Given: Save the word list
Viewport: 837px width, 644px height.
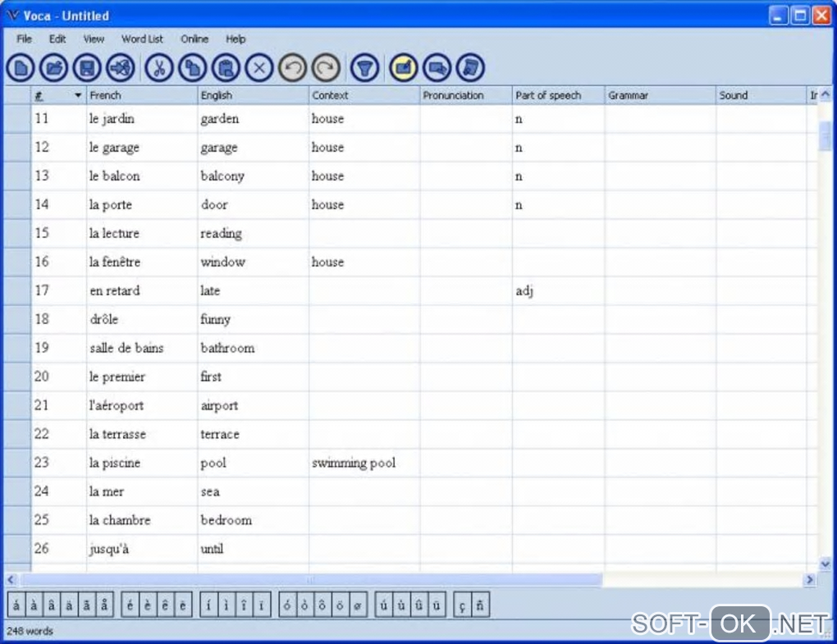Looking at the screenshot, I should click(87, 68).
